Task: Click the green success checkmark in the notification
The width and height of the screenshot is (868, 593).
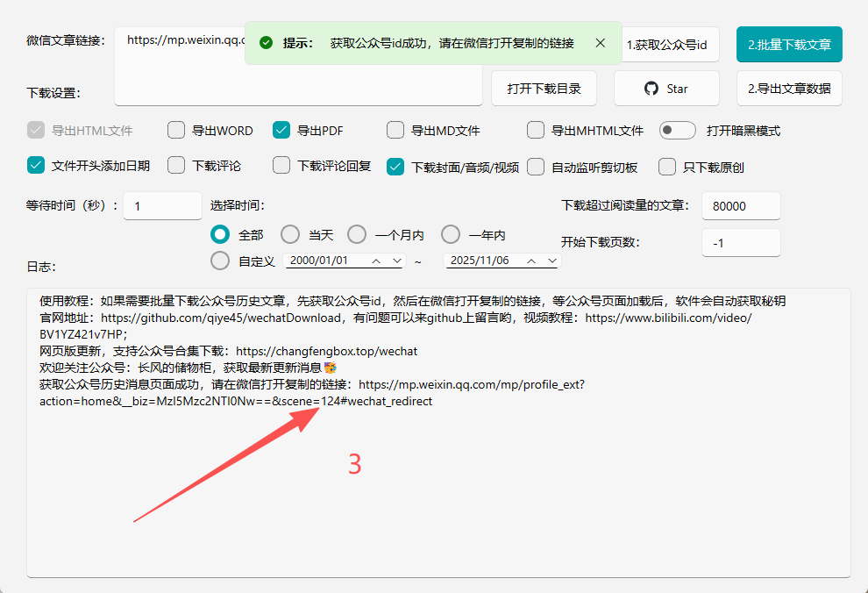Action: click(265, 41)
